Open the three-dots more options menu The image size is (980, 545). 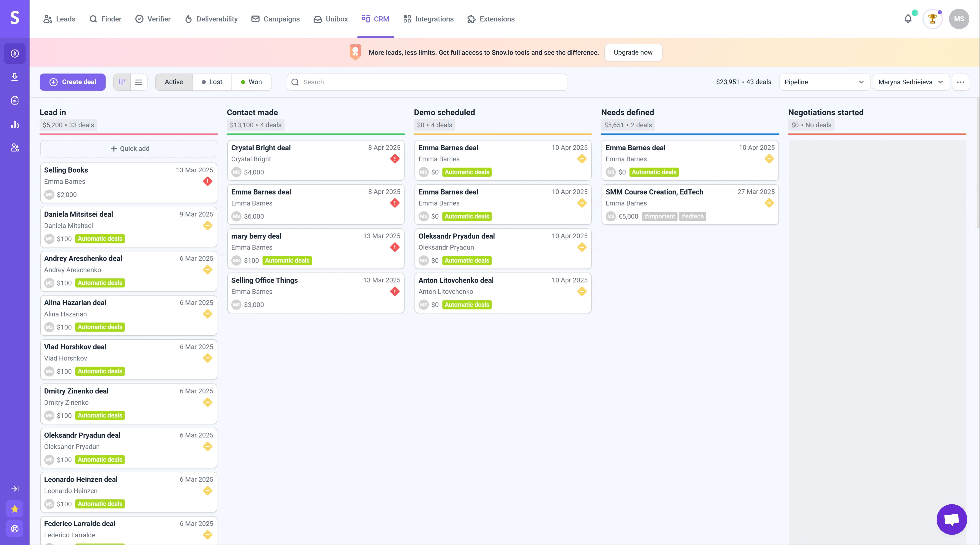pos(960,82)
